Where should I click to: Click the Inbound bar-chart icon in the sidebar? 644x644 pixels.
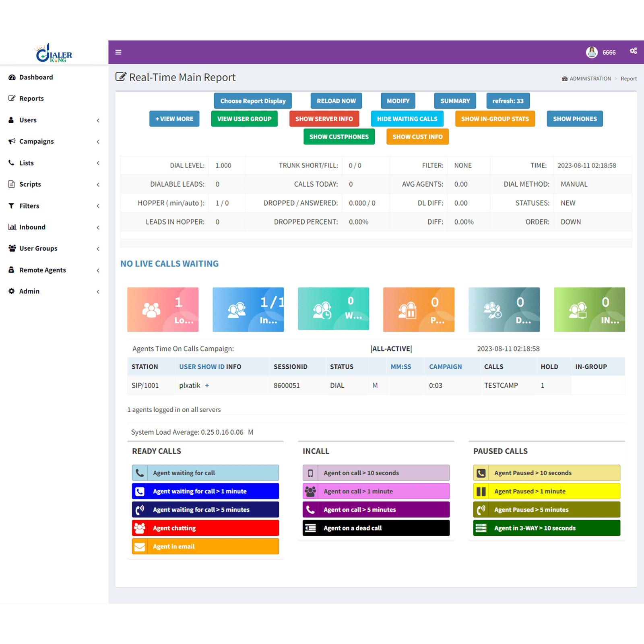(x=12, y=227)
